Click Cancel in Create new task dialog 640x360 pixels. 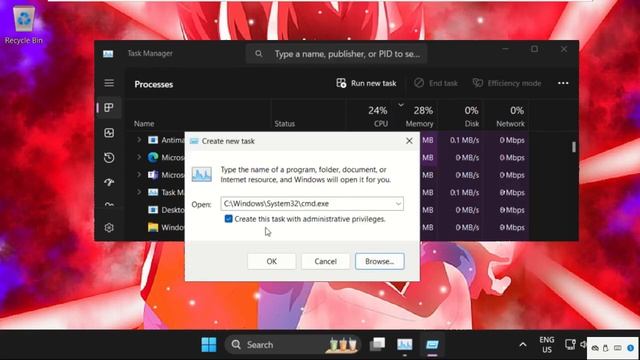(325, 261)
